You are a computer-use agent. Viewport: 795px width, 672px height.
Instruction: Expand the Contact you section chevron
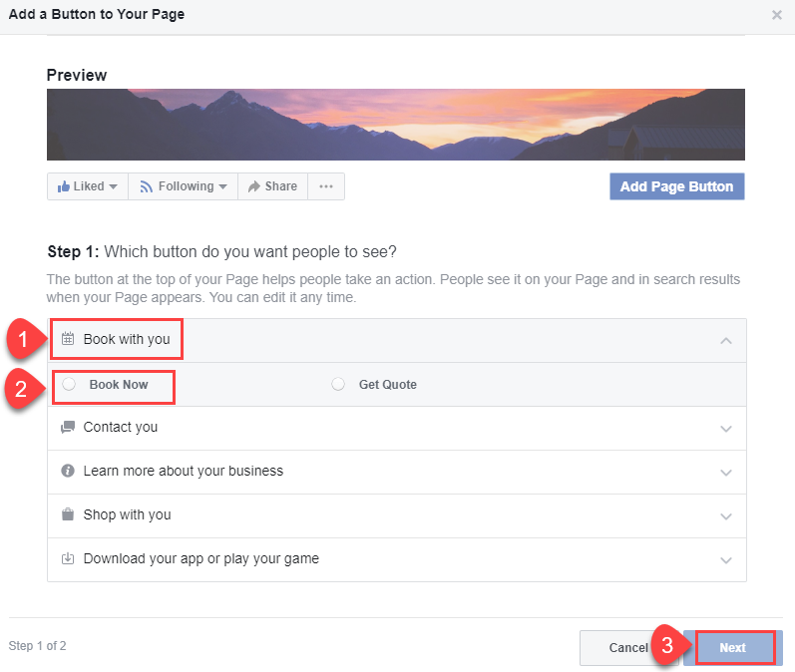(x=725, y=429)
